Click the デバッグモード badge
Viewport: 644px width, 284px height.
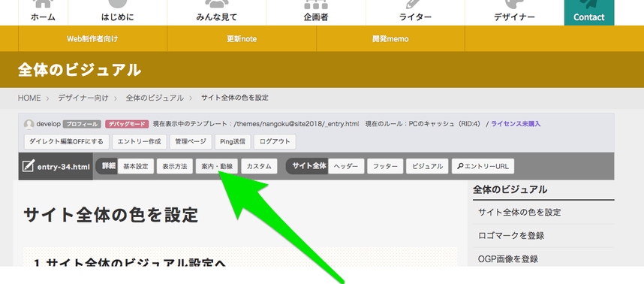click(127, 124)
